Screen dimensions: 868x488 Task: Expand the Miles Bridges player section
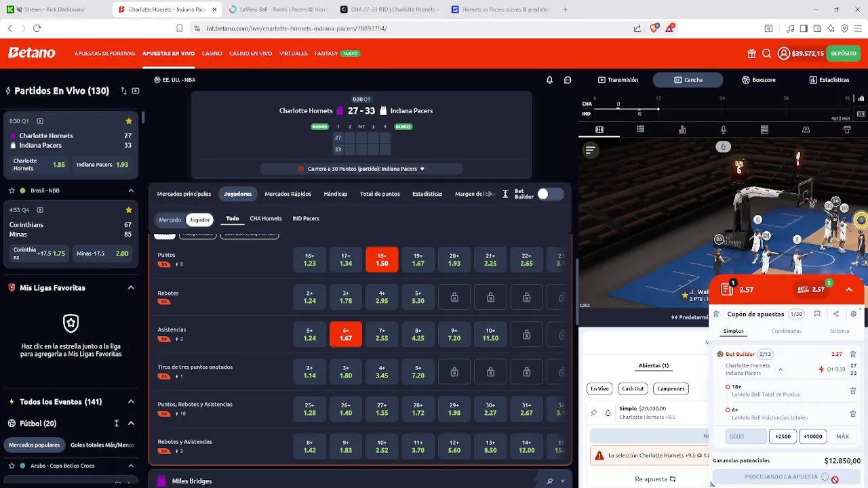click(x=563, y=481)
